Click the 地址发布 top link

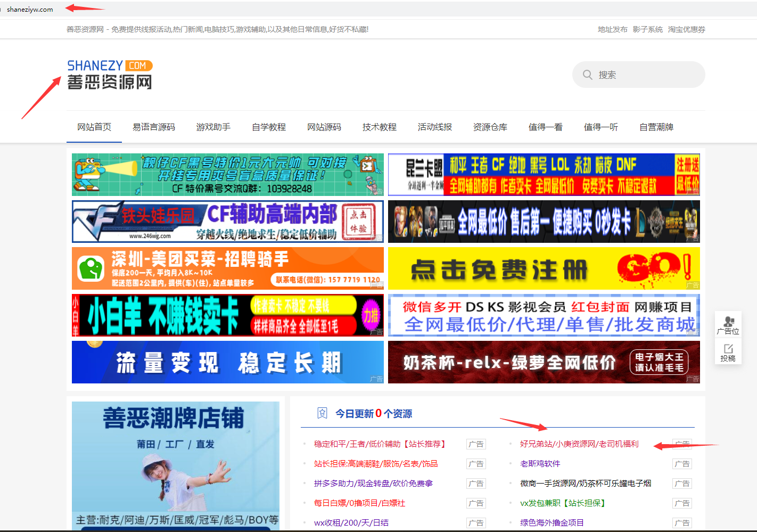point(612,30)
